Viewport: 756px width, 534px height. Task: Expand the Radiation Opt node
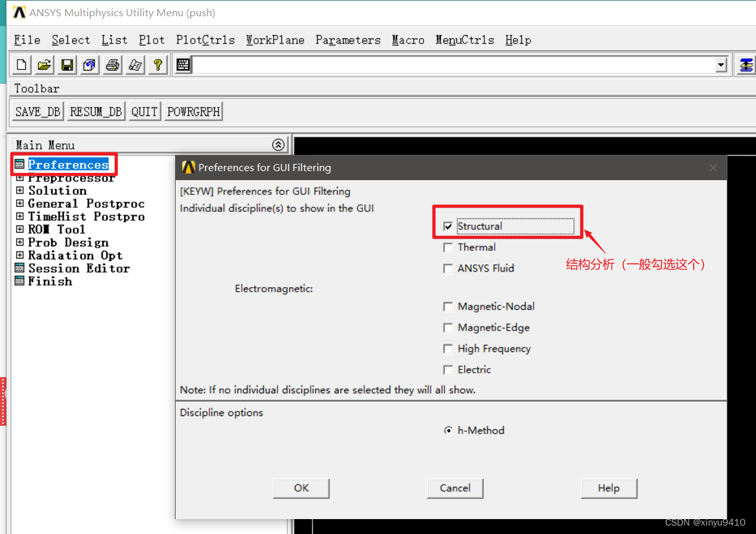pos(19,255)
